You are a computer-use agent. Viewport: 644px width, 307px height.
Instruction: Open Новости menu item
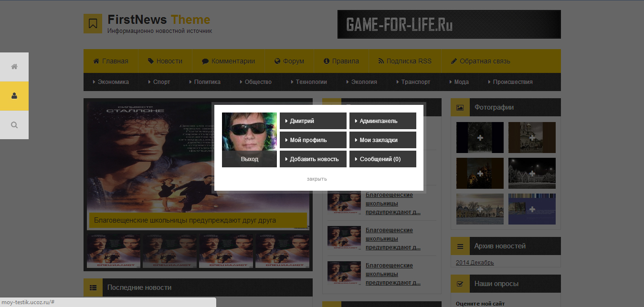pos(165,61)
